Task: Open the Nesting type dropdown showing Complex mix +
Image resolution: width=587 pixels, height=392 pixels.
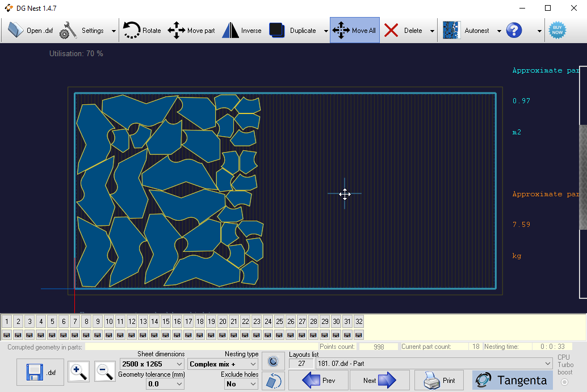Action: point(223,364)
